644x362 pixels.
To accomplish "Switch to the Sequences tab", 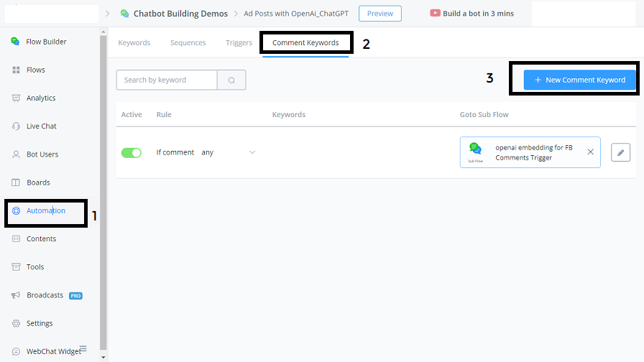I will 188,43.
